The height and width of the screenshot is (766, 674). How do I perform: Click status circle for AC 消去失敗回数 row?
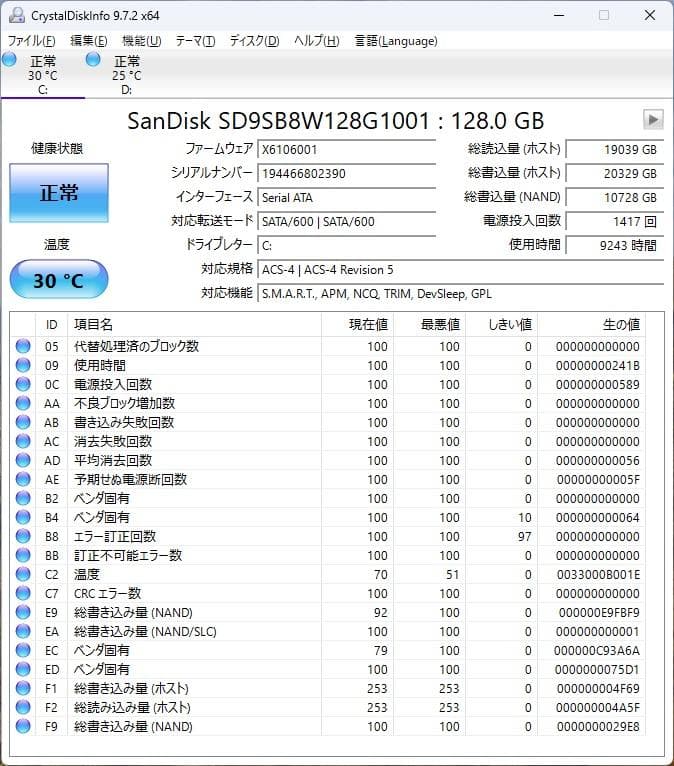[x=23, y=441]
